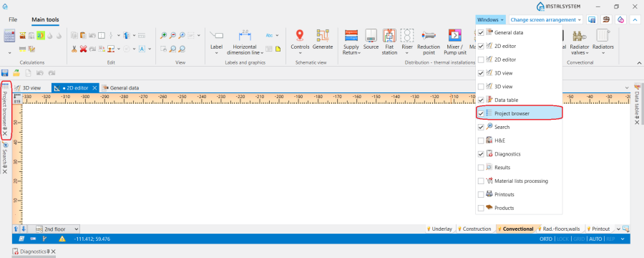644x258 pixels.
Task: Toggle the Search window checkbox
Action: pyautogui.click(x=481, y=127)
